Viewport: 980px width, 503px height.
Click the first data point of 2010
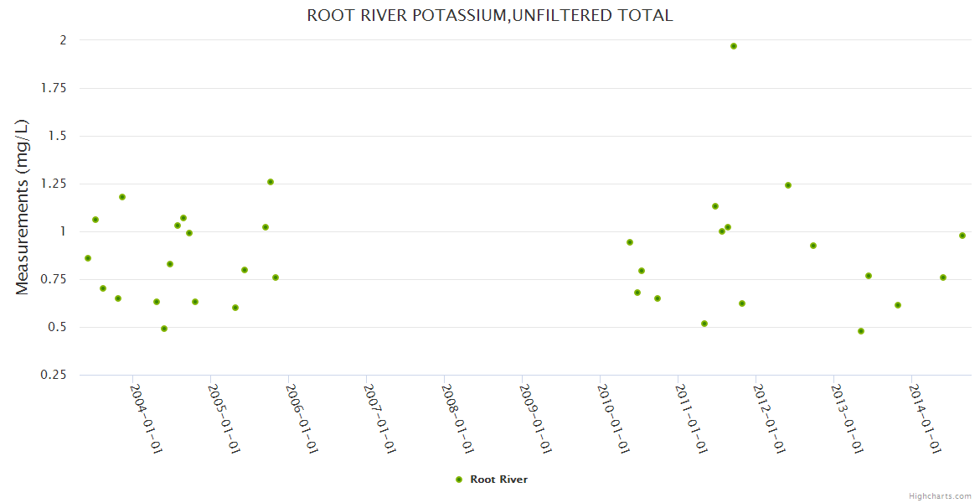(630, 242)
